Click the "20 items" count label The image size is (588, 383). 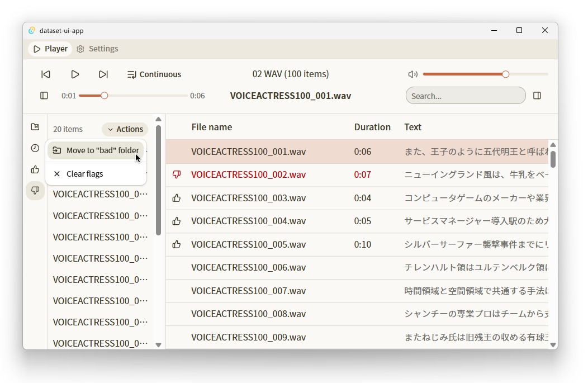[x=68, y=129]
